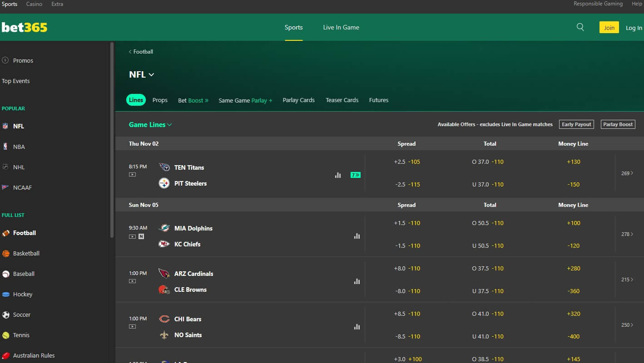
Task: Click the Tennis ball icon in full list
Action: coord(5,335)
